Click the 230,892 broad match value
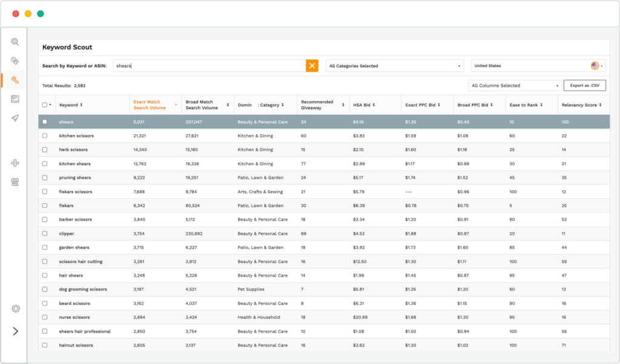The width and height of the screenshot is (620, 364). 194,234
